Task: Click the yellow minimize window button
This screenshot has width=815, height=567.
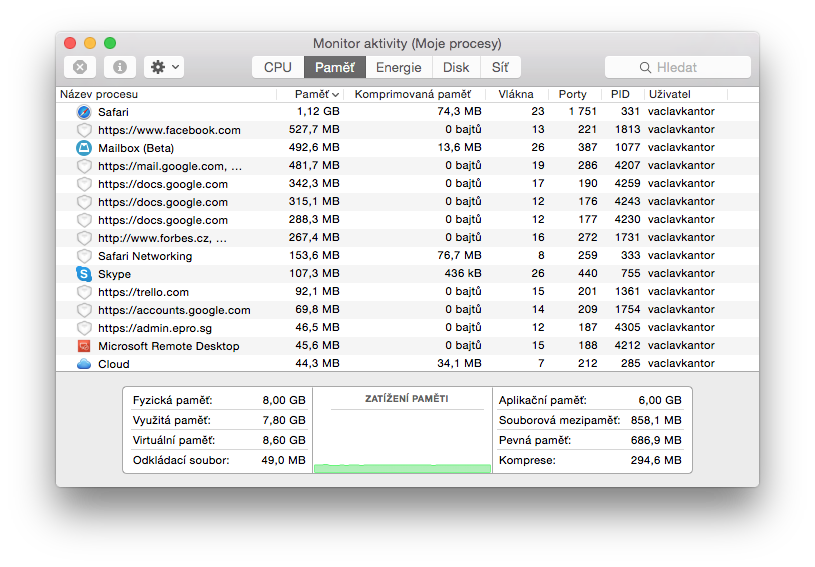Action: (90, 43)
